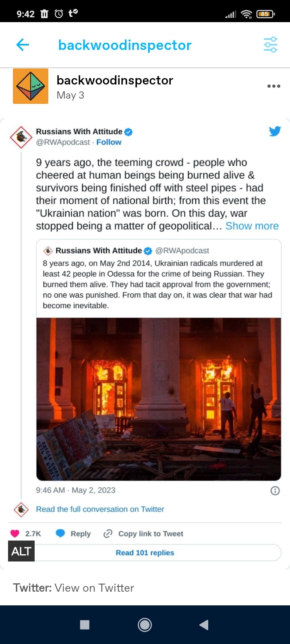Click the Twitter bird logo
Screen dimensions: 290x644
pos(275,131)
